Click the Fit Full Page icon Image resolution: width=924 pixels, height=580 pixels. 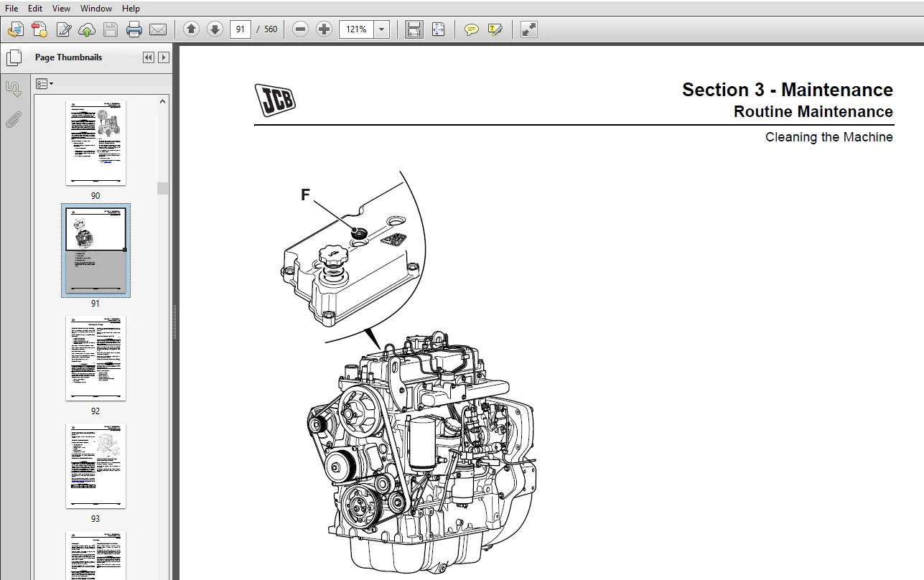click(438, 29)
